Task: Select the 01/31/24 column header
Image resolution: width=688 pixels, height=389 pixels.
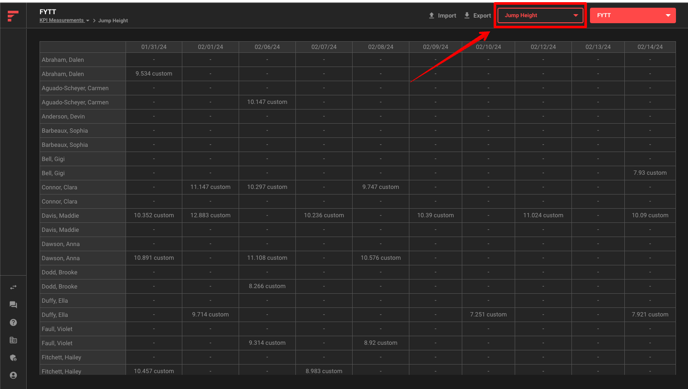Action: coord(154,47)
